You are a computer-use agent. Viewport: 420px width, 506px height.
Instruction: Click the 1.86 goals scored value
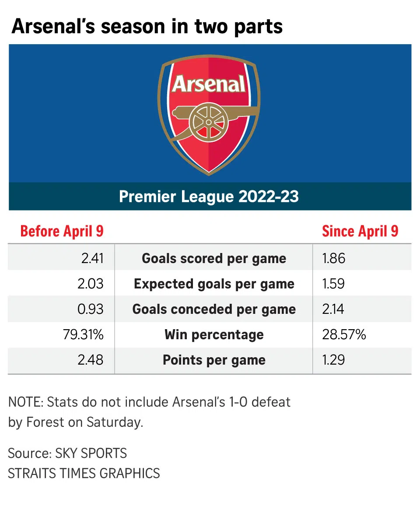(334, 258)
